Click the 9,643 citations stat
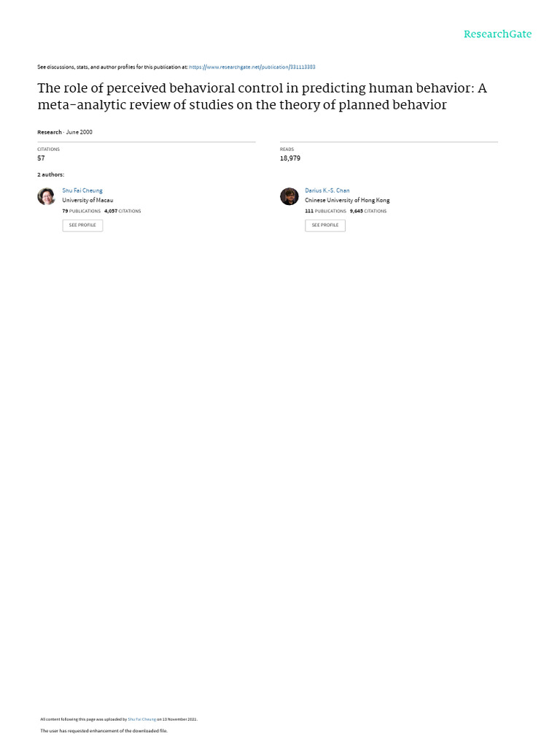 (368, 211)
